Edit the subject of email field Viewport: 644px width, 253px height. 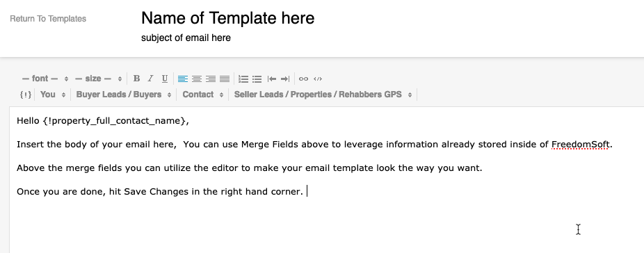[x=186, y=38]
